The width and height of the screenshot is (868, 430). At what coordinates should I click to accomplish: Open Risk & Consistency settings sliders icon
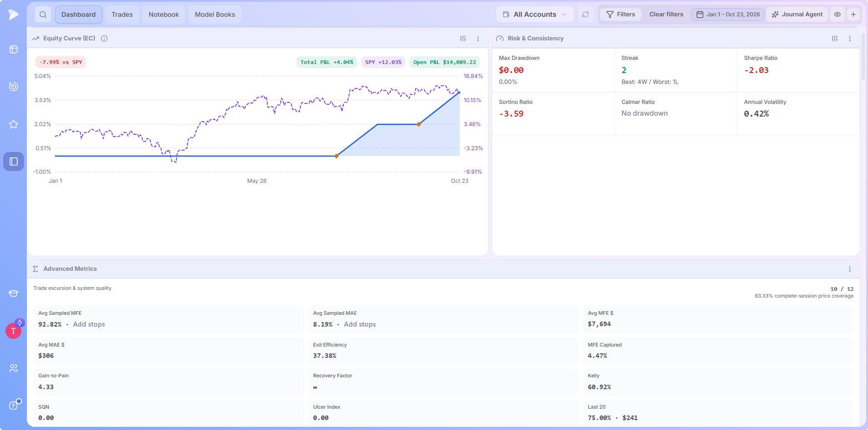pos(834,39)
